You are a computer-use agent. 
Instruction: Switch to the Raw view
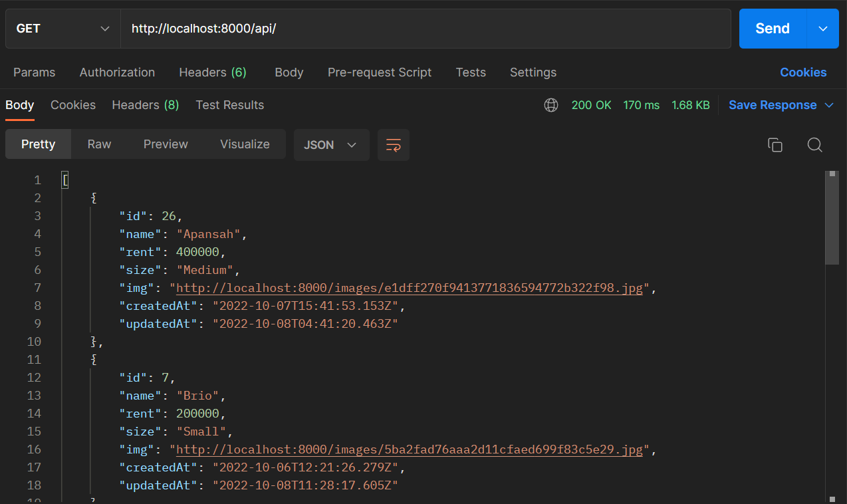point(98,144)
